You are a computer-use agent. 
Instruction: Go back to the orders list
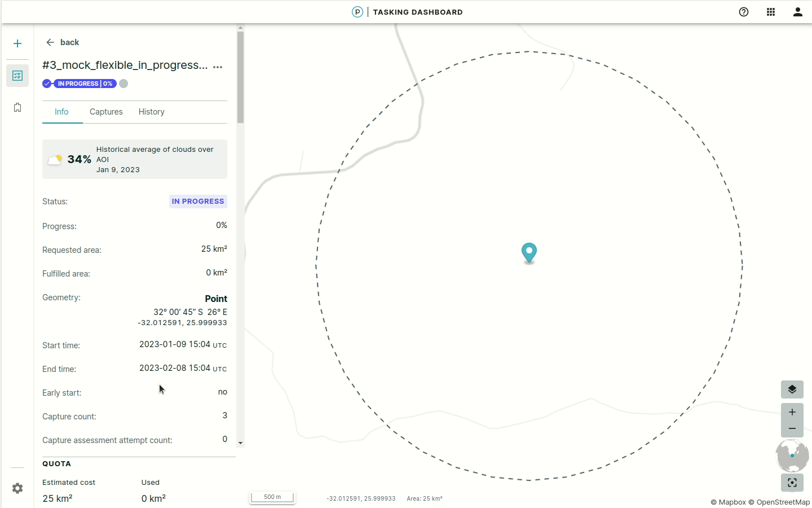(x=63, y=42)
